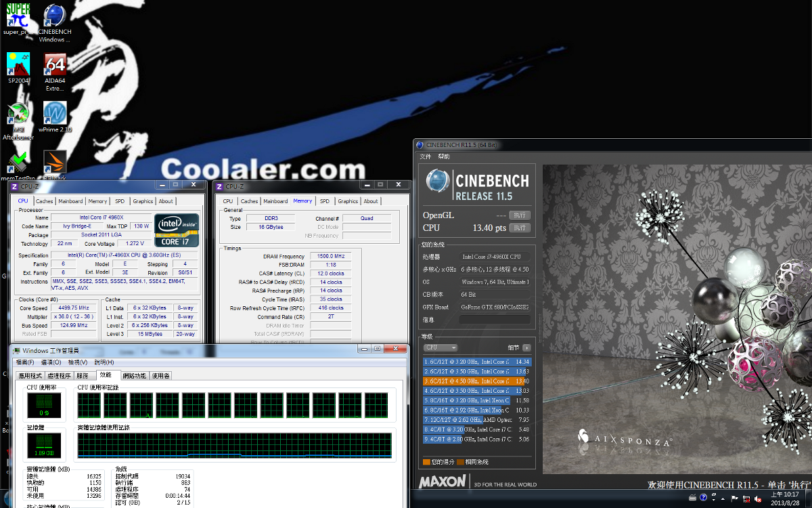Select the 8C/16T @ 2.92 GHz Xeon row
812x508 pixels.
point(477,410)
